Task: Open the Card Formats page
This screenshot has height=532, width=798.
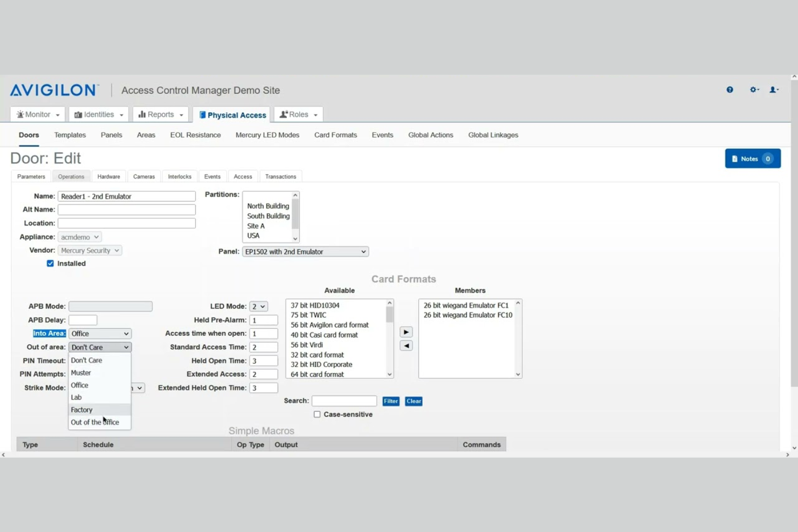Action: pyautogui.click(x=336, y=135)
